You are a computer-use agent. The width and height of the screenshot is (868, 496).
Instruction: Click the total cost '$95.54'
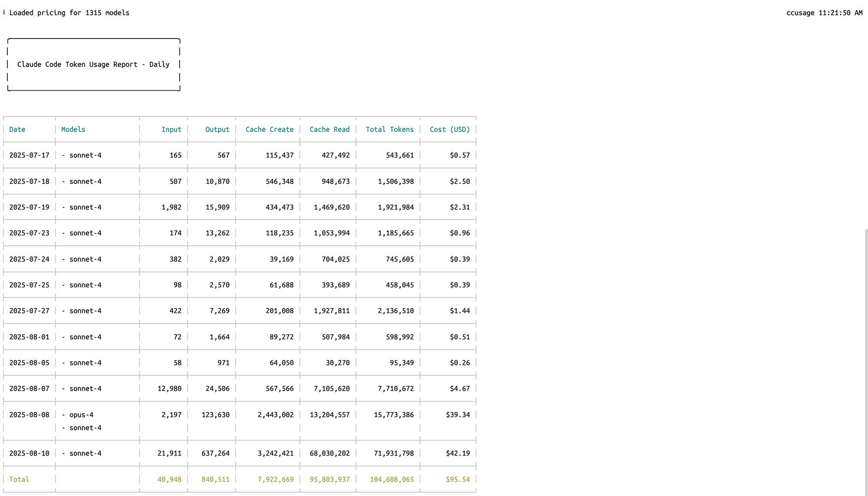(458, 479)
